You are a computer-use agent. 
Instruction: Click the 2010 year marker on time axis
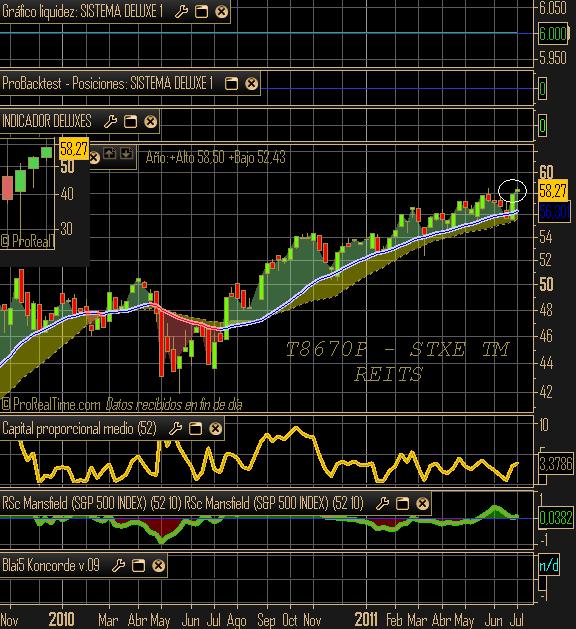click(61, 619)
